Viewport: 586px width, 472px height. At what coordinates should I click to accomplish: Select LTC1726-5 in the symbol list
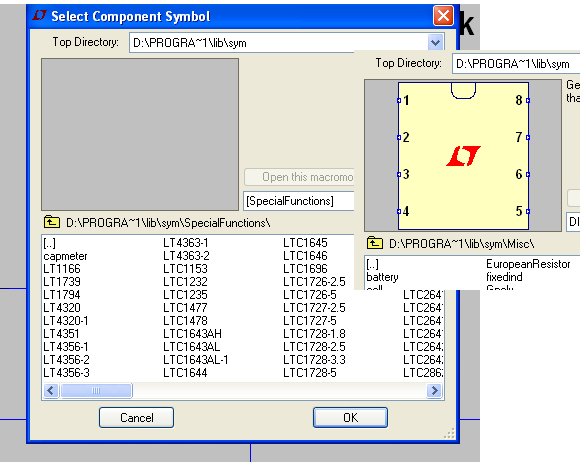pos(309,295)
